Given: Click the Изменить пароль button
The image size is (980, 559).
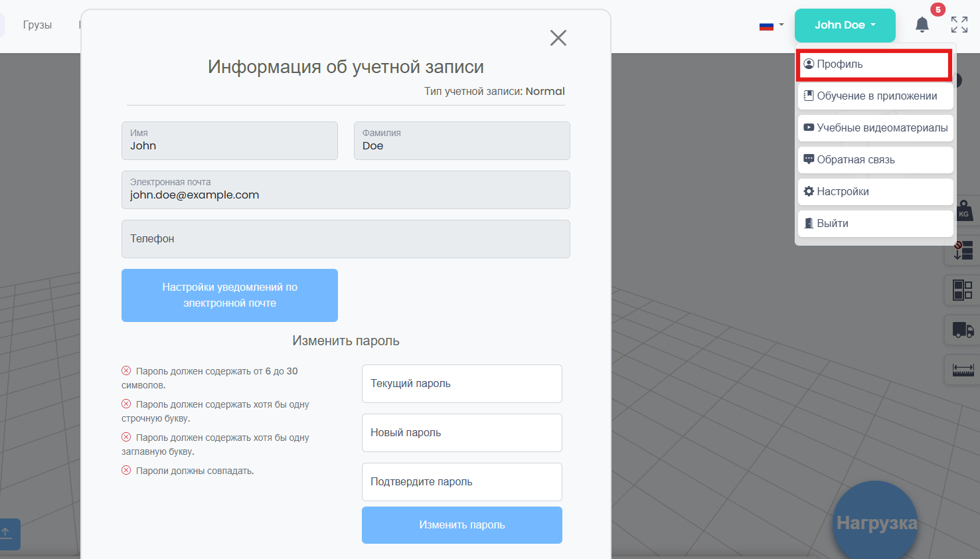Looking at the screenshot, I should point(462,525).
